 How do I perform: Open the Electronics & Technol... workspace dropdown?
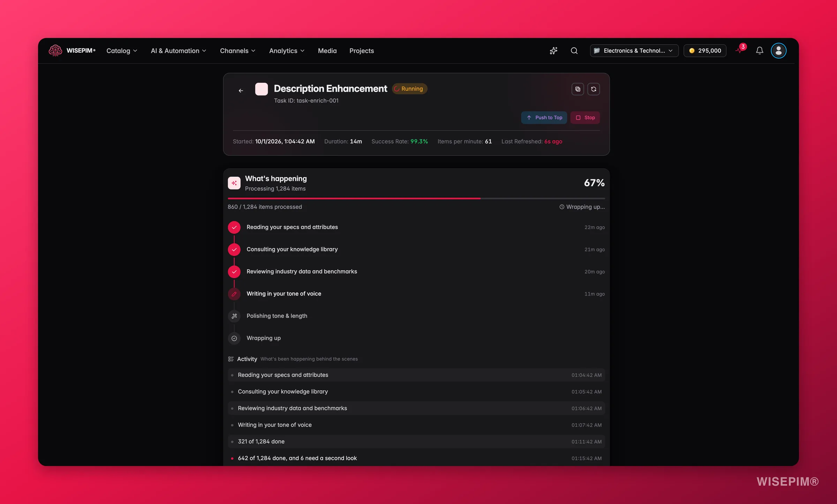click(x=634, y=51)
